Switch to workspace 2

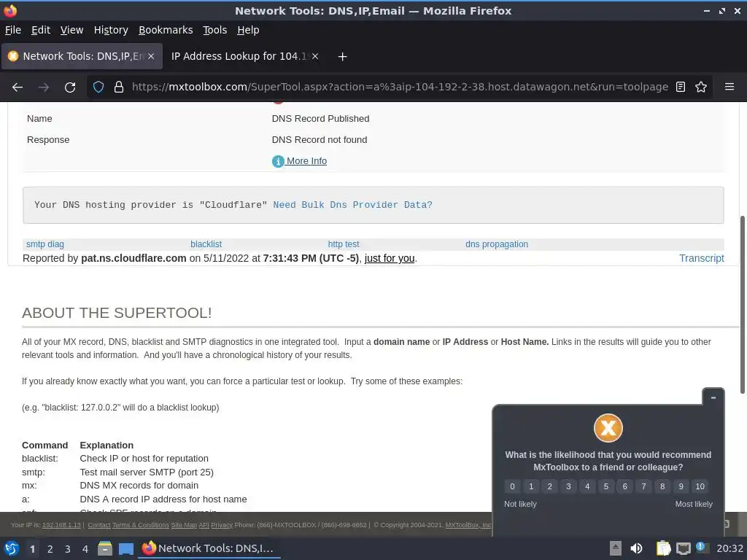tap(50, 549)
